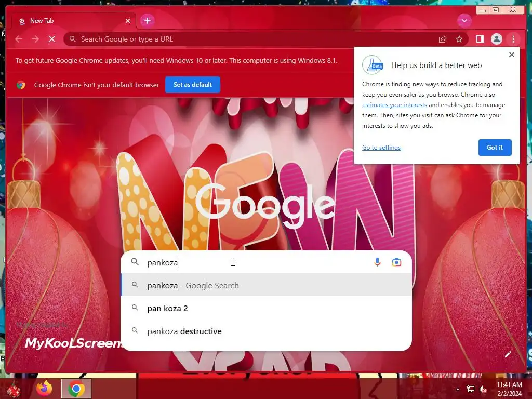Click the Beta flask icon in popup

pyautogui.click(x=373, y=65)
